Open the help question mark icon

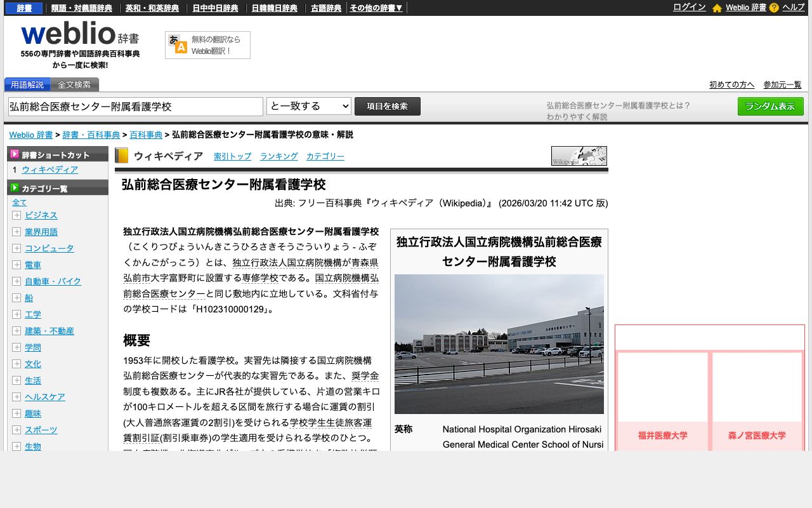coord(773,8)
